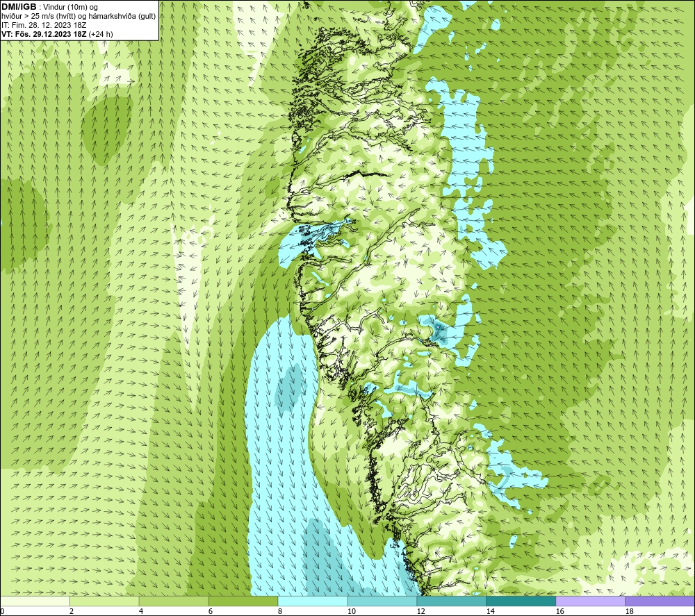Image resolution: width=695 pixels, height=616 pixels.
Task: Click the "IT: Fim. 28. 12. 2023 18Z" line
Action: [44, 25]
